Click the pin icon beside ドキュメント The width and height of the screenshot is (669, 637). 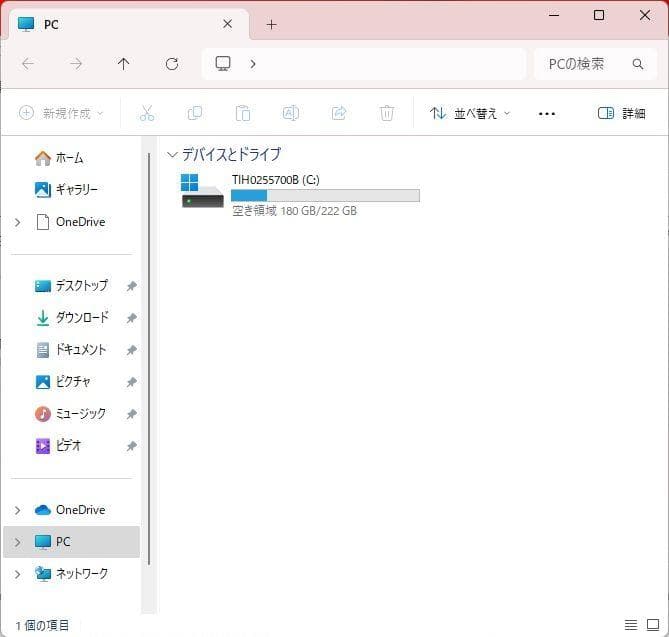(131, 350)
